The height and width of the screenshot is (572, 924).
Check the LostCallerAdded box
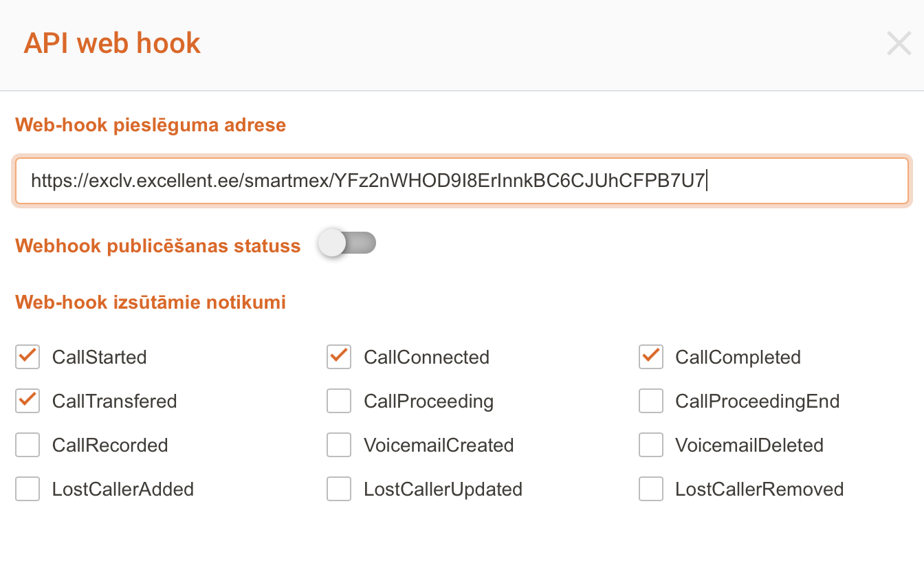click(27, 489)
